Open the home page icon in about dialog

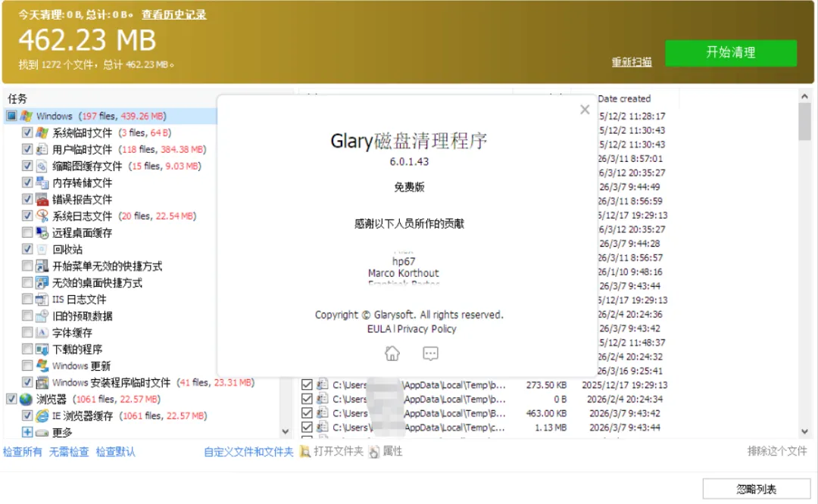[392, 353]
